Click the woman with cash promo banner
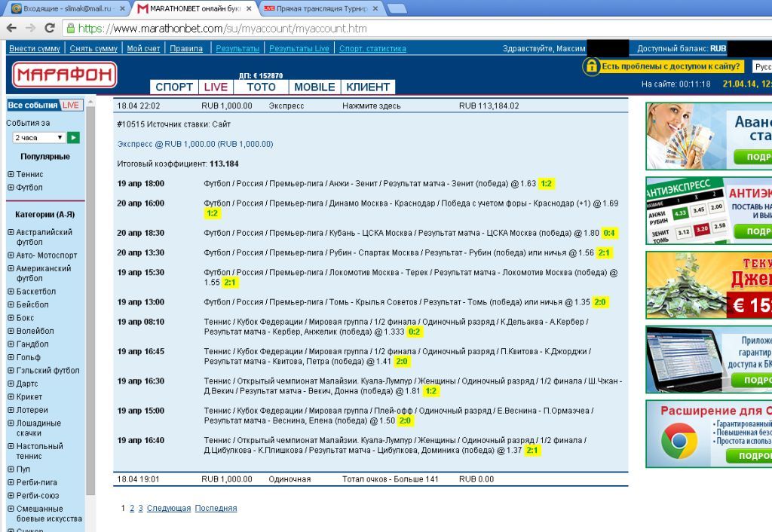Screen dimensions: 772x532 pos(709,136)
